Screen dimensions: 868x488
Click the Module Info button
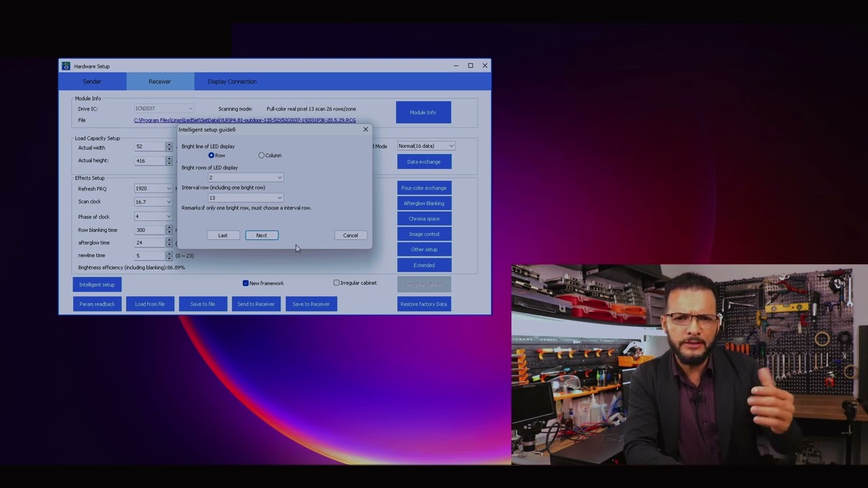pos(423,113)
